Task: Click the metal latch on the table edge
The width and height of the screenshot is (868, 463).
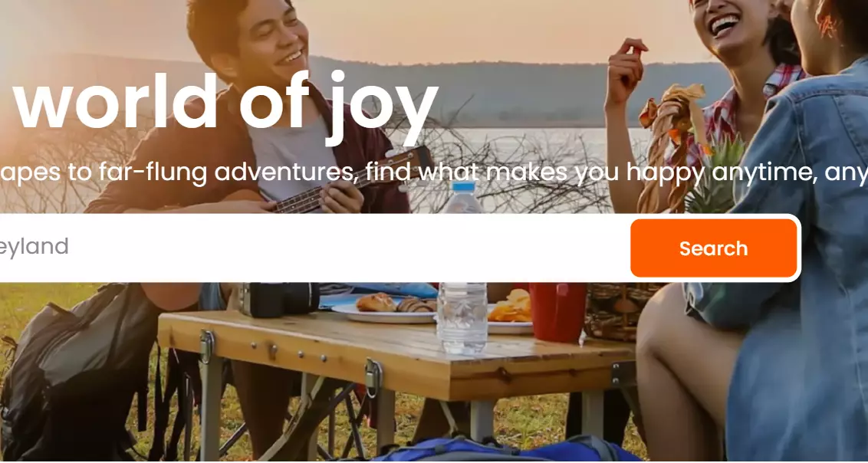Action: click(373, 377)
